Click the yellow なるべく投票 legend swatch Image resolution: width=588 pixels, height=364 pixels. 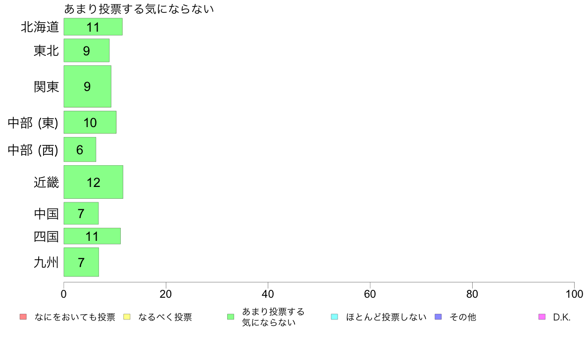coord(127,317)
